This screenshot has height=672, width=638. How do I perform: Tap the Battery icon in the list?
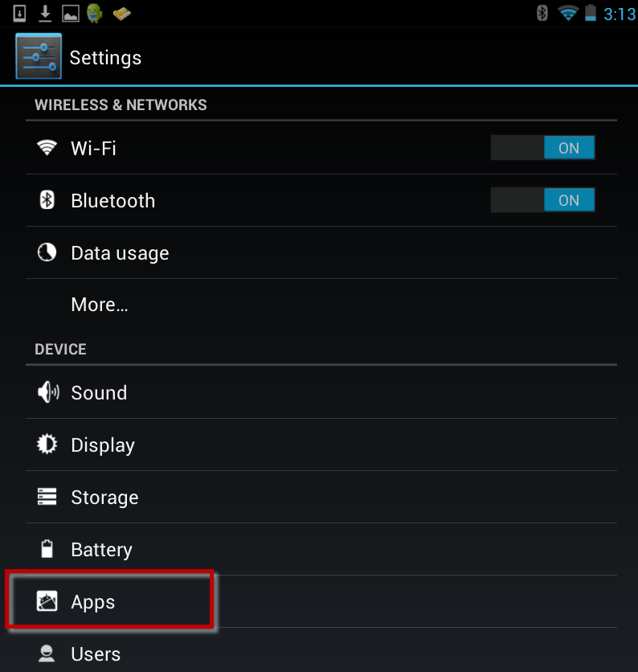click(x=47, y=549)
